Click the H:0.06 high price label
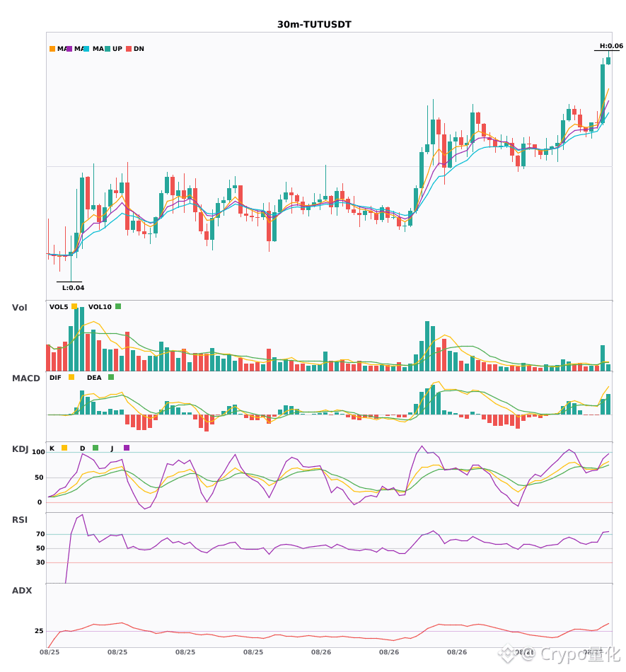This screenshot has width=626, height=672. [x=611, y=46]
